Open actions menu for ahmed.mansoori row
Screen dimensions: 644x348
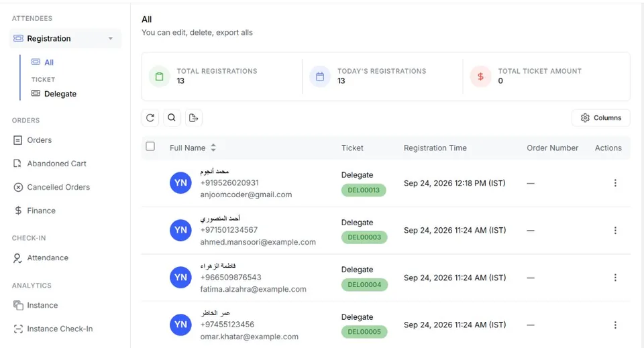(x=615, y=230)
